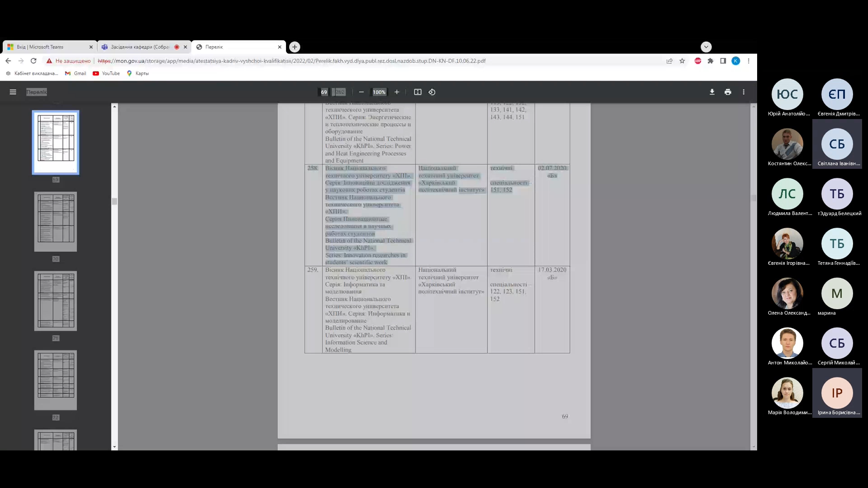Select participant Євгенія Ігорівна avatar
Screen dimensions: 868x488
(x=787, y=244)
